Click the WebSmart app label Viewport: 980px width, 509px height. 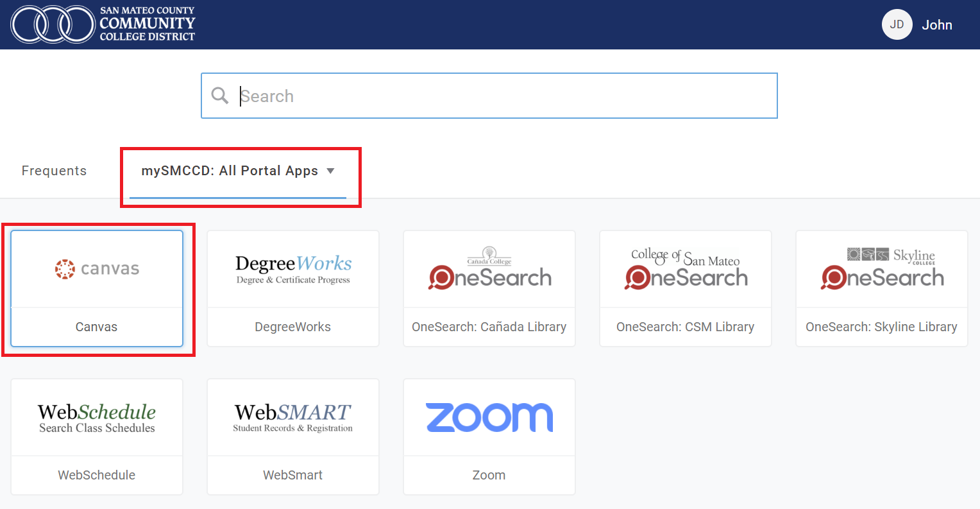point(293,475)
